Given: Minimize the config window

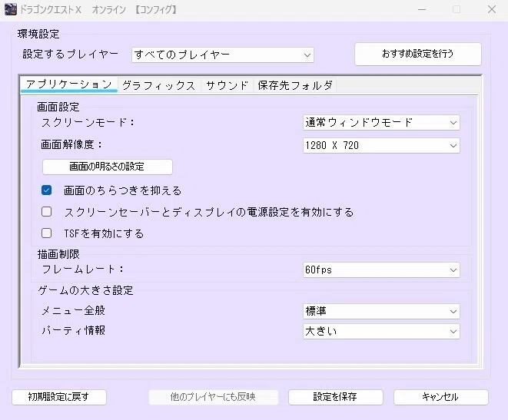Looking at the screenshot, I should (422, 9).
